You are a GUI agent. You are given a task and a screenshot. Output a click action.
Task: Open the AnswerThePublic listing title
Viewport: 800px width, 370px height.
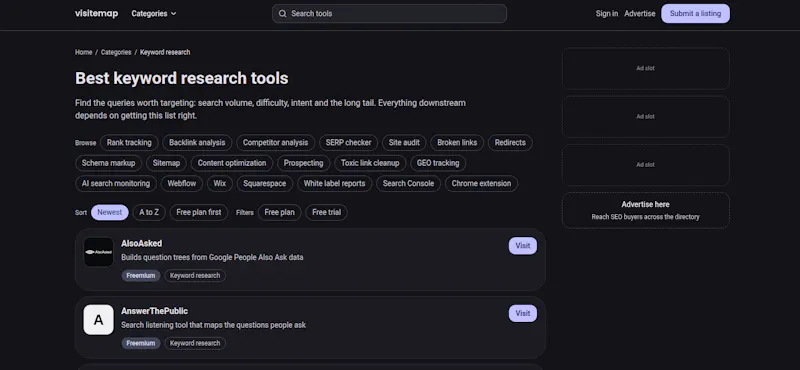155,311
